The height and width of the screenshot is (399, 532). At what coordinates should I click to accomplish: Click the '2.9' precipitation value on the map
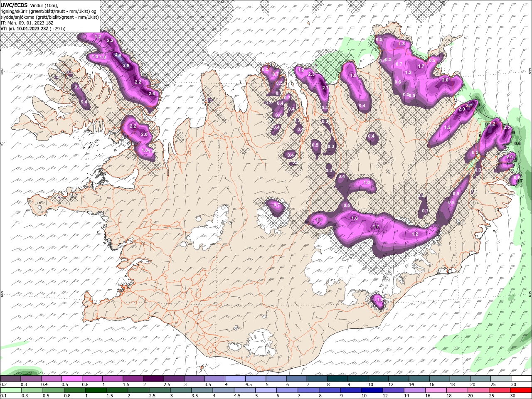462,109
